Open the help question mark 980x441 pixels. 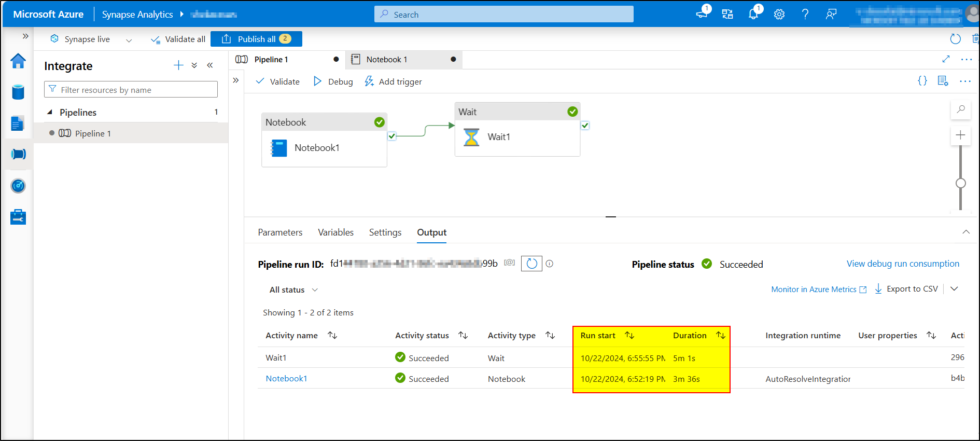[805, 15]
